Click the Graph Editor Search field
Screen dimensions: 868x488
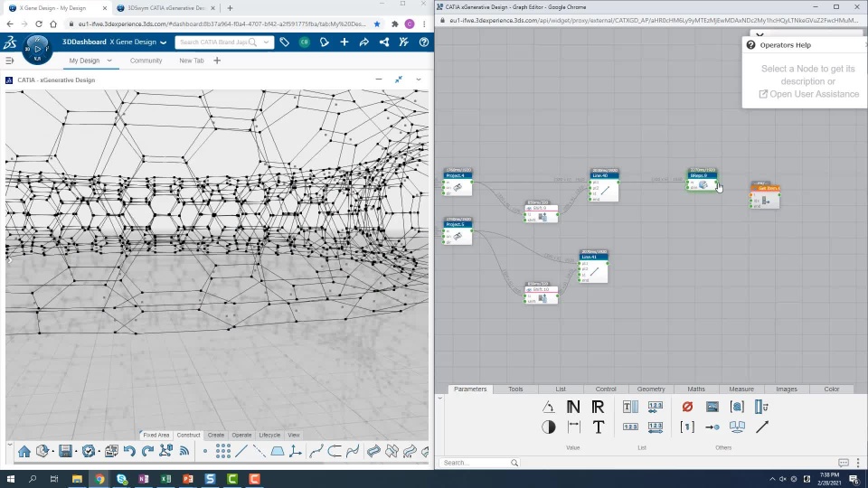(479, 463)
